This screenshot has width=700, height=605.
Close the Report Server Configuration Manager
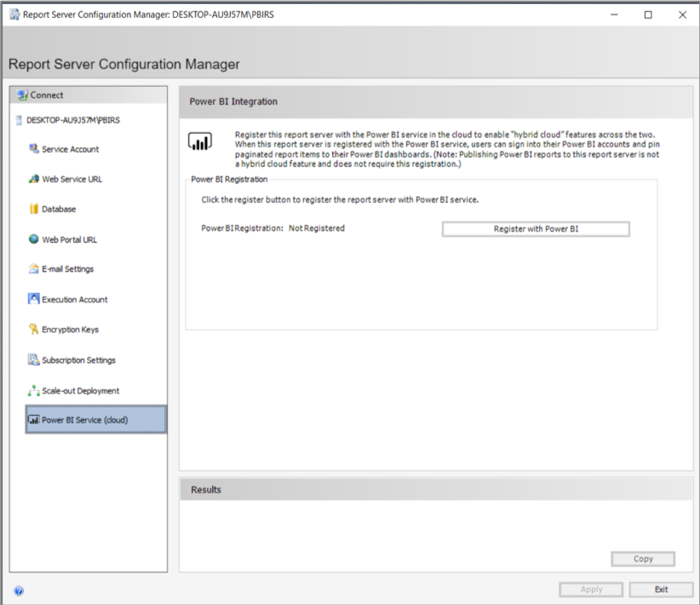tap(682, 14)
